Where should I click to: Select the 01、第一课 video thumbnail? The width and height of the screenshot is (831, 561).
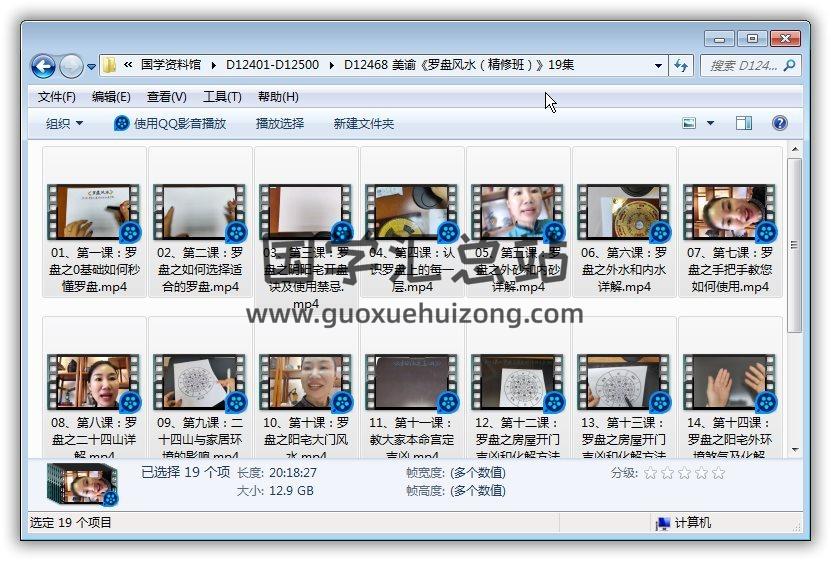pos(94,210)
